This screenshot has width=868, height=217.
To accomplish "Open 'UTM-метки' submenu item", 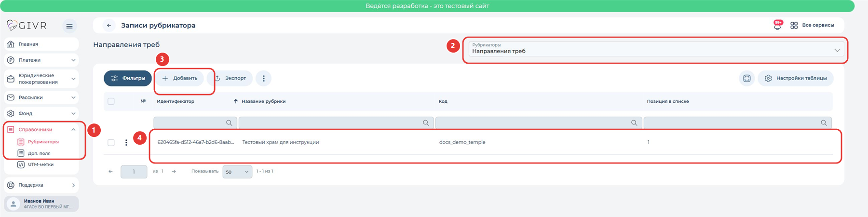I will [35, 164].
